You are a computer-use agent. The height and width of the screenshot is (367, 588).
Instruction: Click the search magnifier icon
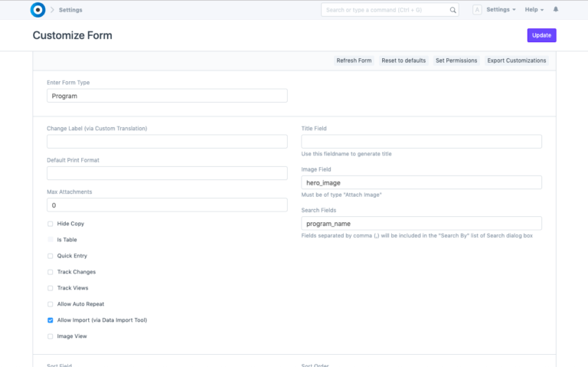point(452,10)
